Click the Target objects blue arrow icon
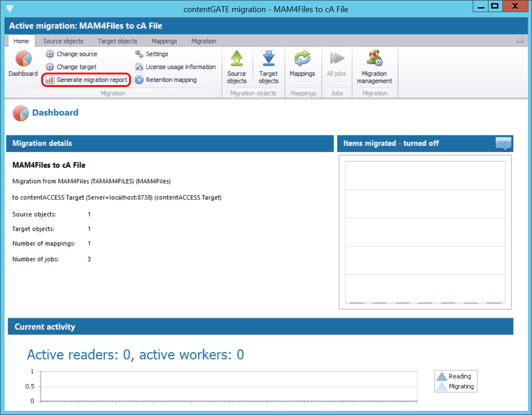The image size is (532, 415). [x=268, y=59]
